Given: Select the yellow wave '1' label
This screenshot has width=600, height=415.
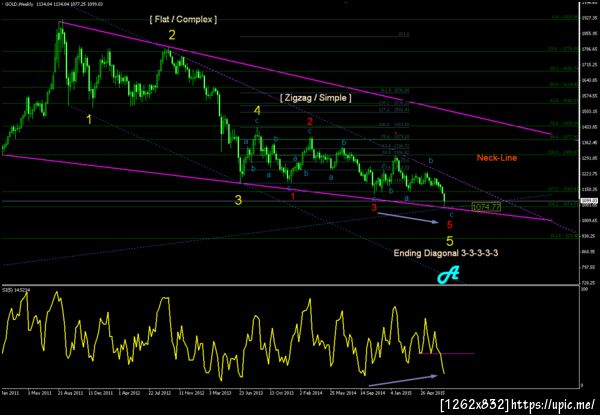Looking at the screenshot, I should [x=89, y=120].
